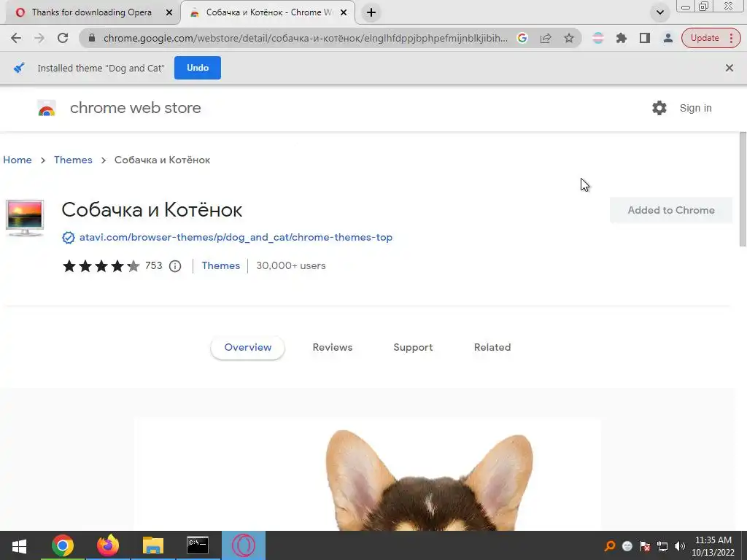Select the Overview tab

248,348
